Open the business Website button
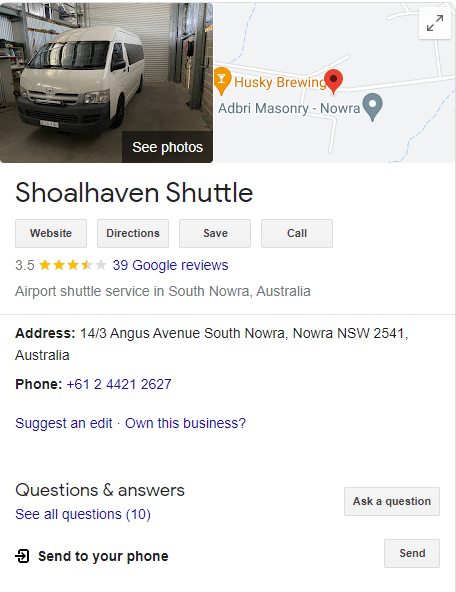Viewport: 456px width, 592px height. (x=51, y=233)
